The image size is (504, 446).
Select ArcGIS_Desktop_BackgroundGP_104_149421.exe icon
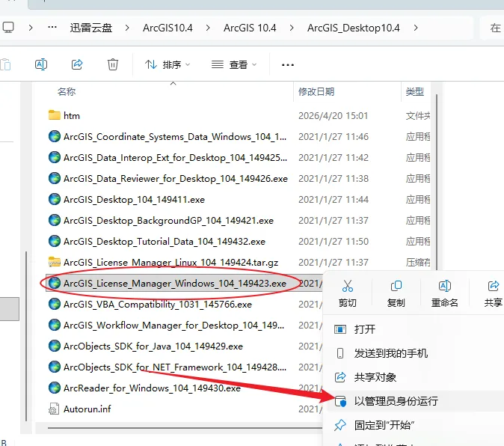tap(55, 220)
